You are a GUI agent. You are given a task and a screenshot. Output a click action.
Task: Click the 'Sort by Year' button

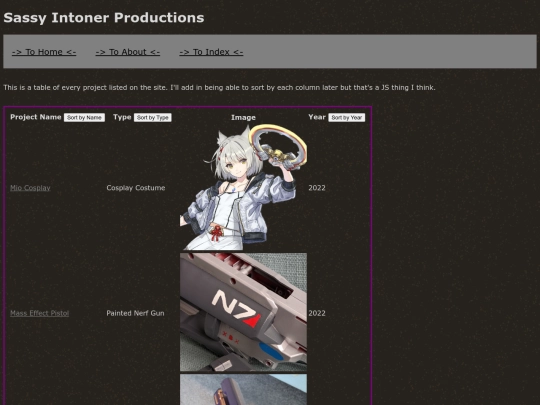point(346,117)
